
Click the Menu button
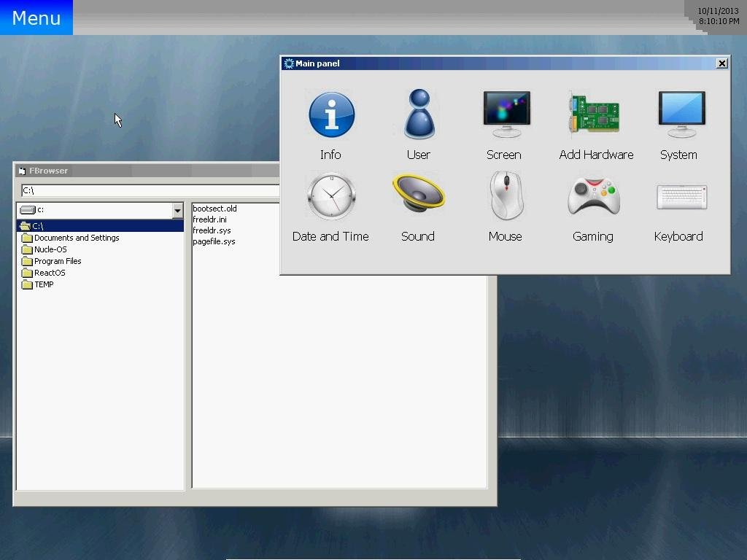36,17
